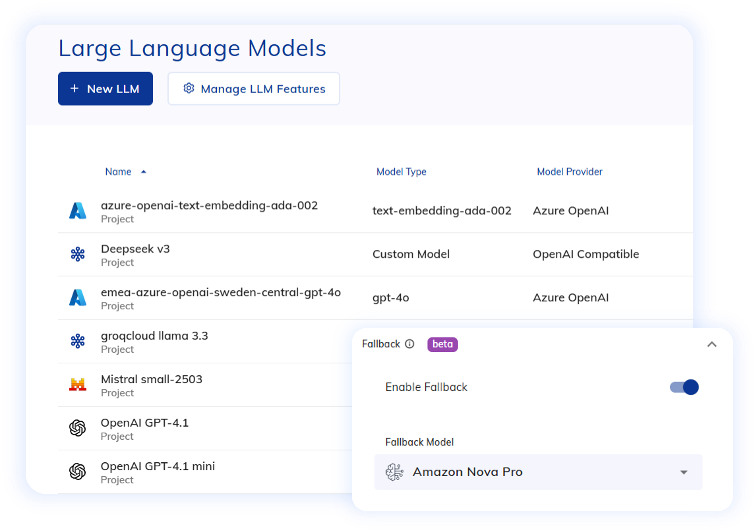Click the groqcloud llama 3.3 icon
The image size is (756, 532).
tap(78, 341)
